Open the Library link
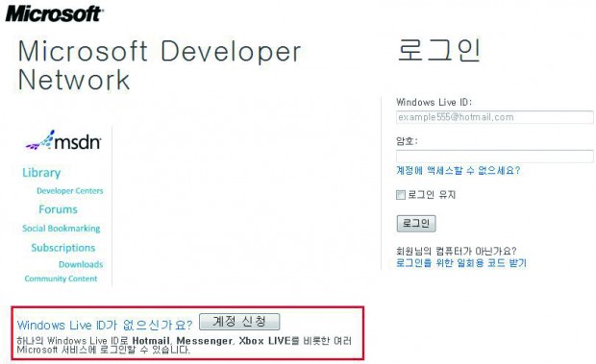Screen dimensions: 596x364 [x=41, y=173]
